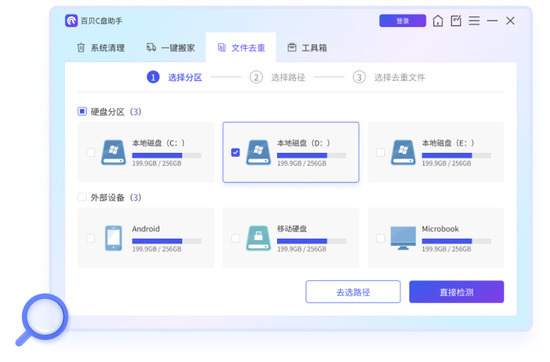Click the Android device name

[146, 229]
